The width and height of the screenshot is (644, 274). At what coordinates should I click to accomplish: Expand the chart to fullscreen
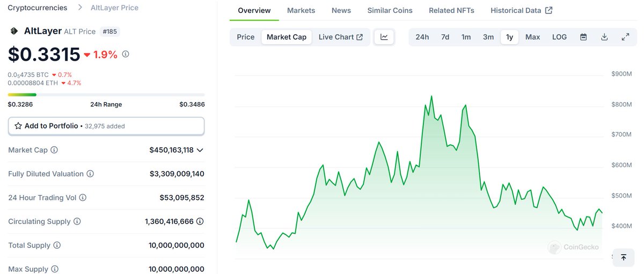[625, 37]
